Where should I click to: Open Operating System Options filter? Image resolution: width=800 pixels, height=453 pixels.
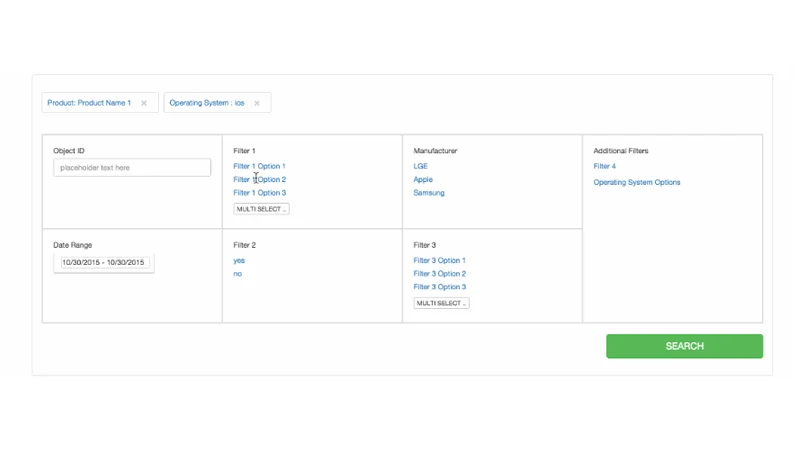click(x=636, y=183)
